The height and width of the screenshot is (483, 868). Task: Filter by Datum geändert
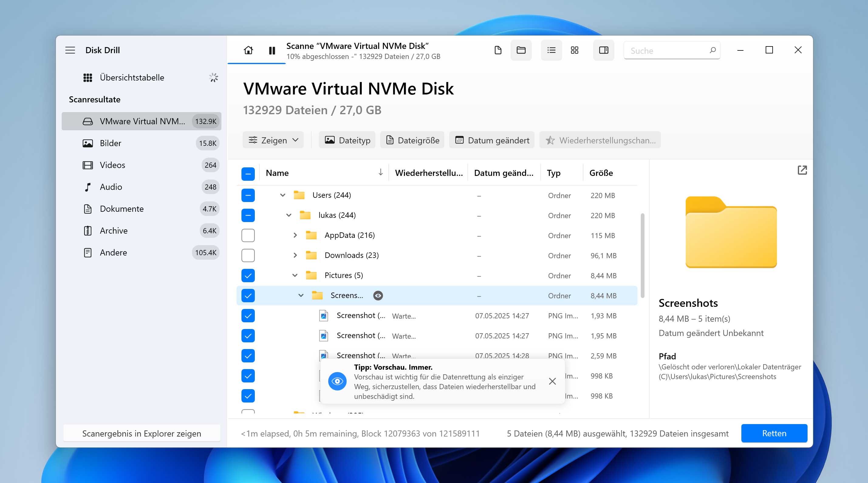coord(492,140)
